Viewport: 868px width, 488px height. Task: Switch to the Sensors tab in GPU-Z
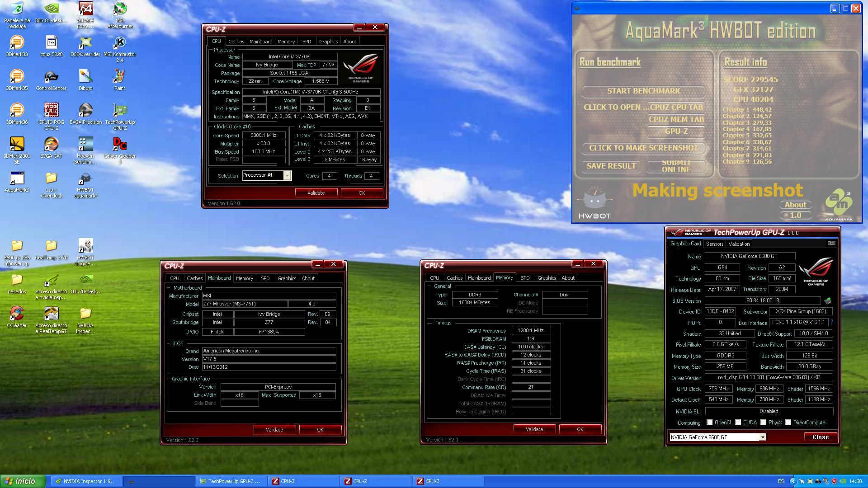click(x=715, y=244)
